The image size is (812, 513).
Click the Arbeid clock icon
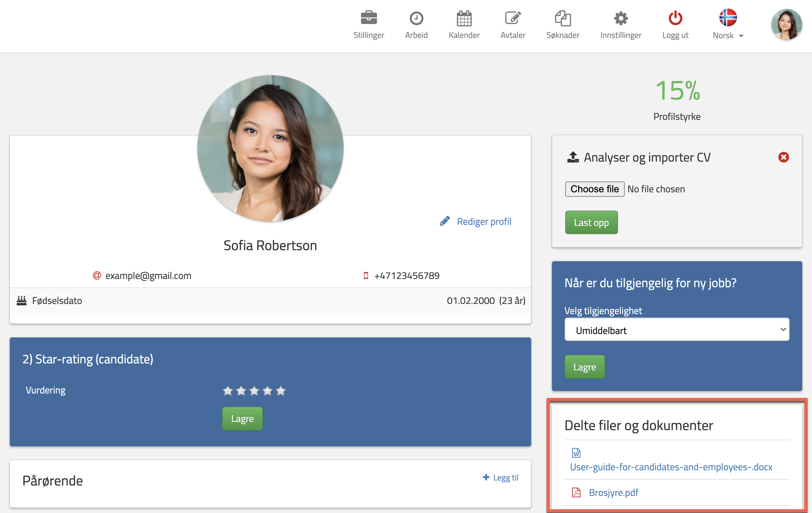416,18
